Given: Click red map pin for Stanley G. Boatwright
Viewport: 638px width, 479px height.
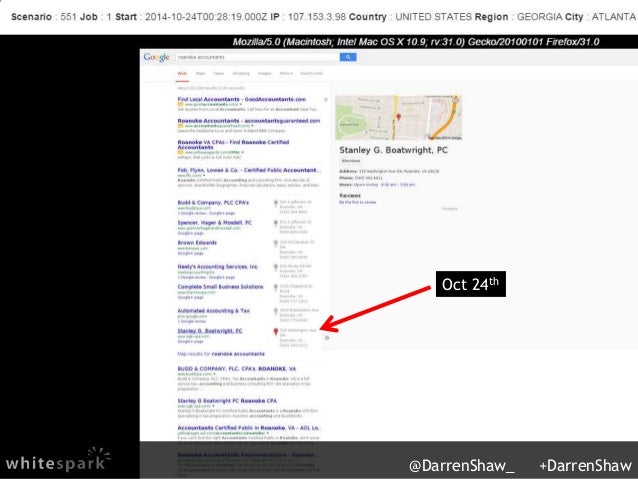Looking at the screenshot, I should pos(275,332).
